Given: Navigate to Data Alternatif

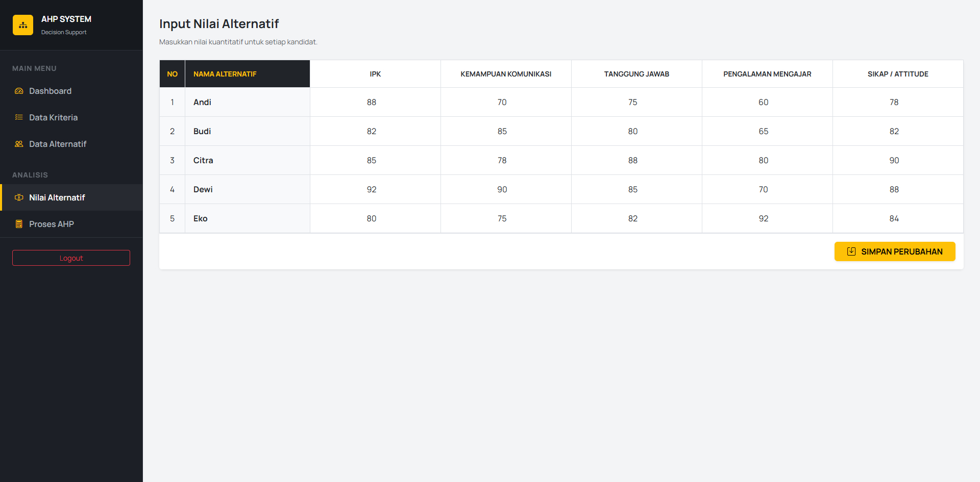Looking at the screenshot, I should click(57, 144).
